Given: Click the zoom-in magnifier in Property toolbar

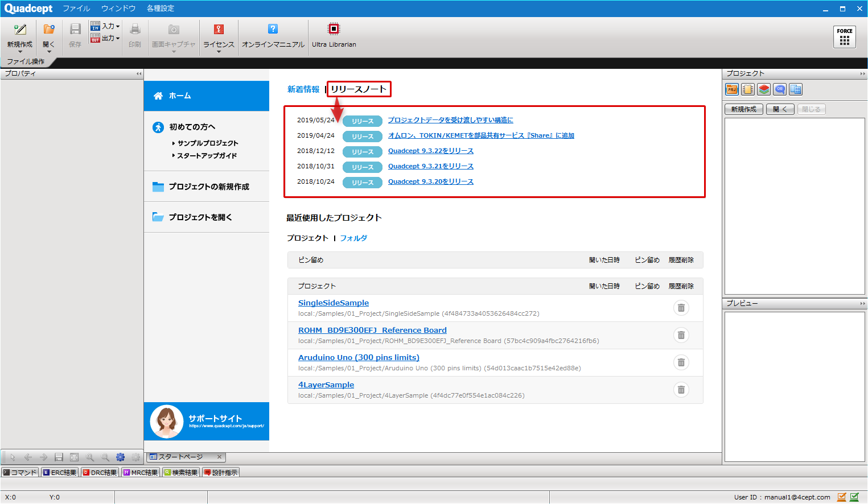Looking at the screenshot, I should pos(89,457).
